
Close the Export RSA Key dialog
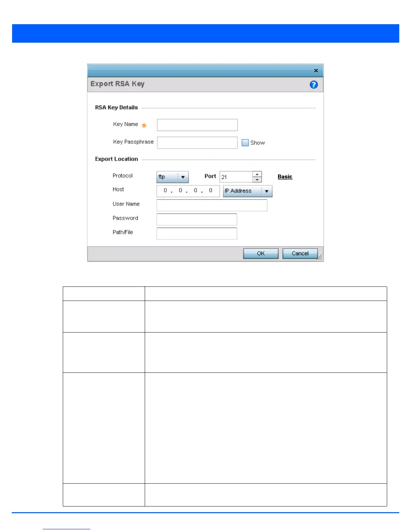[x=316, y=71]
